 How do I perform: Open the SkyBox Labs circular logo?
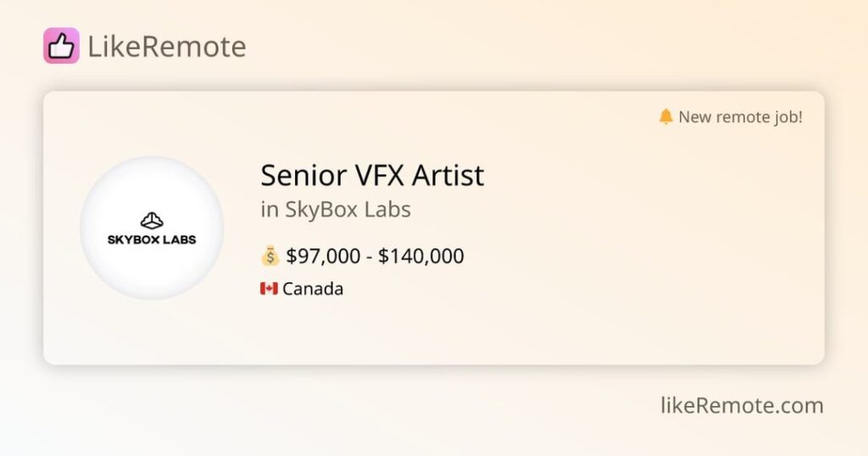point(152,228)
